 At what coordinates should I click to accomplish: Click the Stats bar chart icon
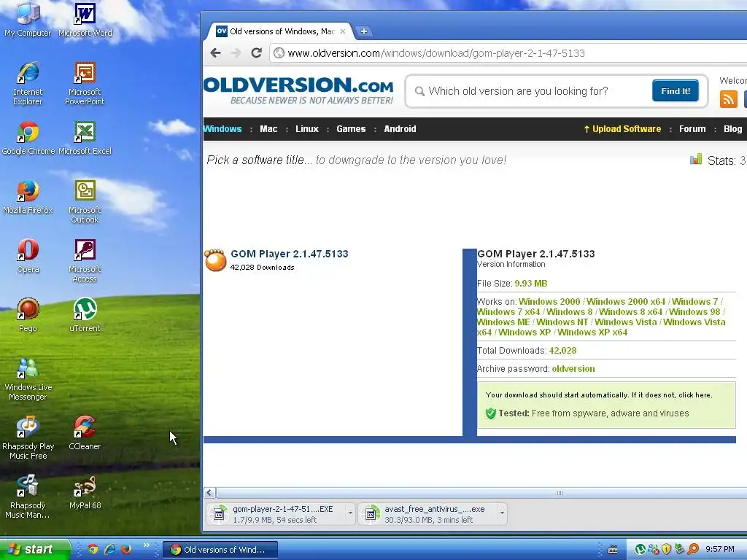(x=695, y=159)
